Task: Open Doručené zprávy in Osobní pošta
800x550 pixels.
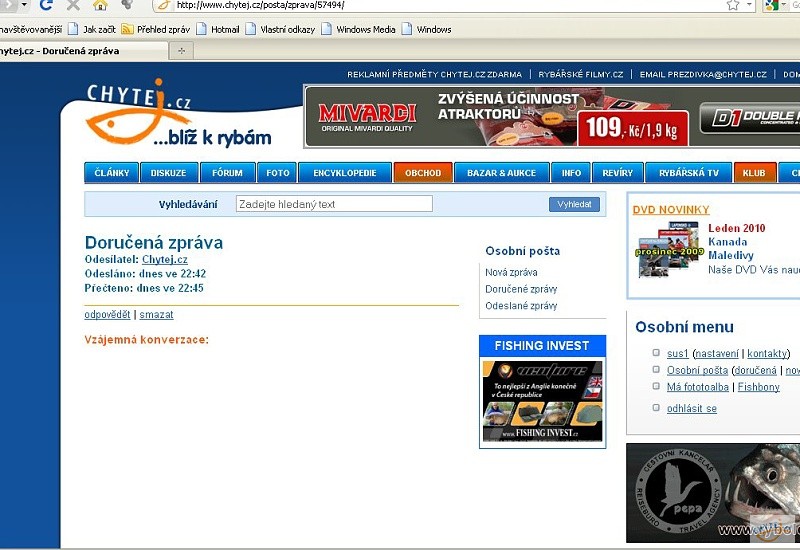Action: [x=521, y=289]
